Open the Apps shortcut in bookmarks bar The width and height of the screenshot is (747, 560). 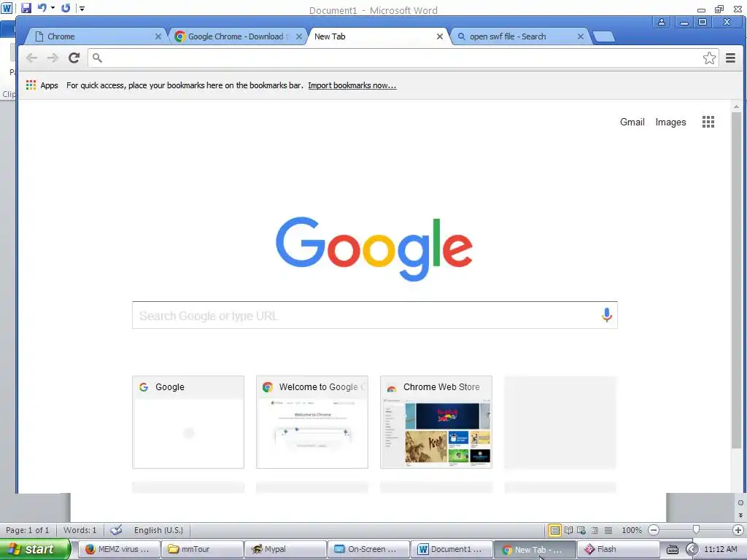coord(42,85)
